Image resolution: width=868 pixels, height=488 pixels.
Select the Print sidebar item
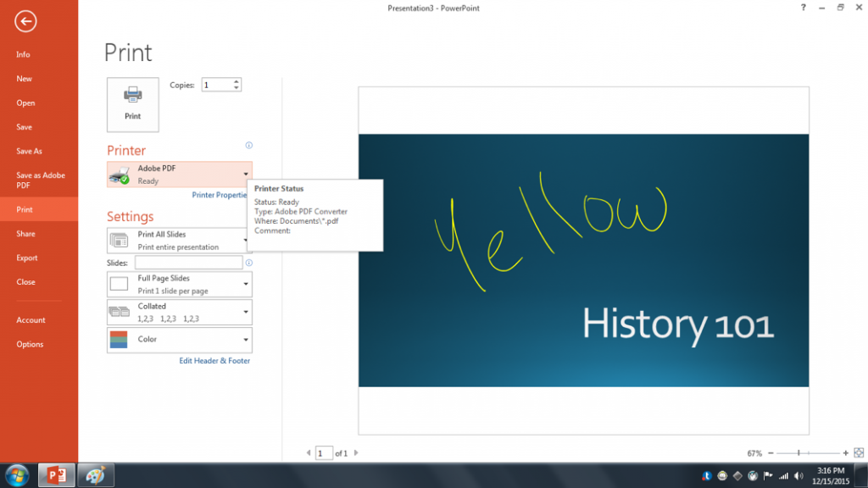(x=39, y=209)
